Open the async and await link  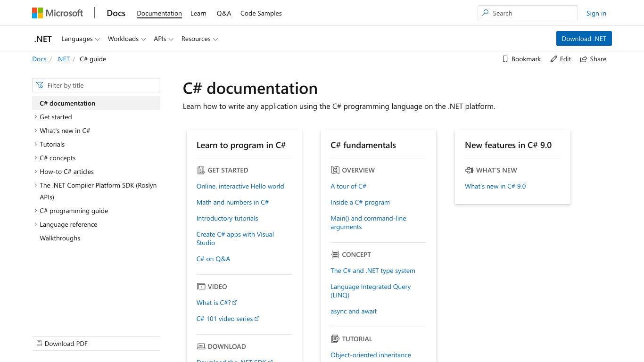(x=354, y=311)
